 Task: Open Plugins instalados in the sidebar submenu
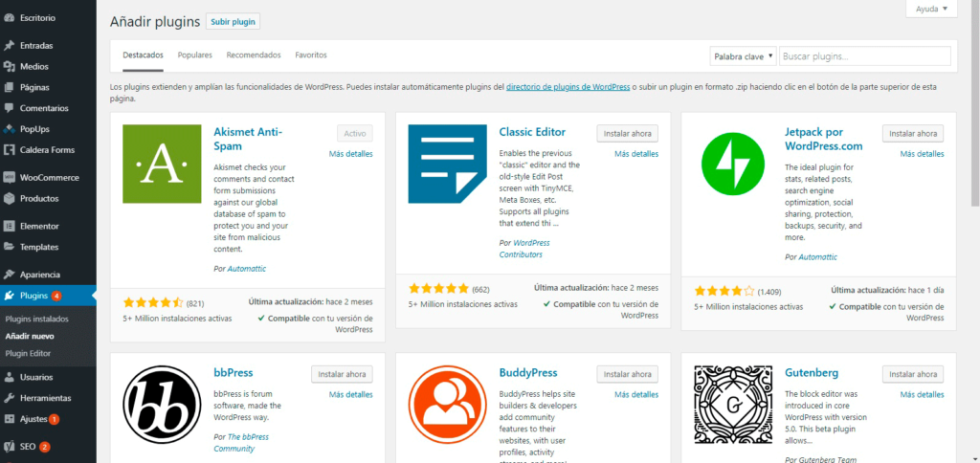coord(36,319)
